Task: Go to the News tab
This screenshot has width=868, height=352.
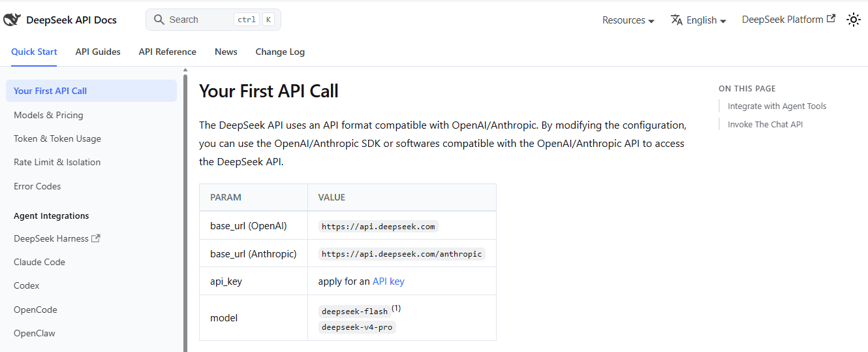Action: tap(226, 52)
